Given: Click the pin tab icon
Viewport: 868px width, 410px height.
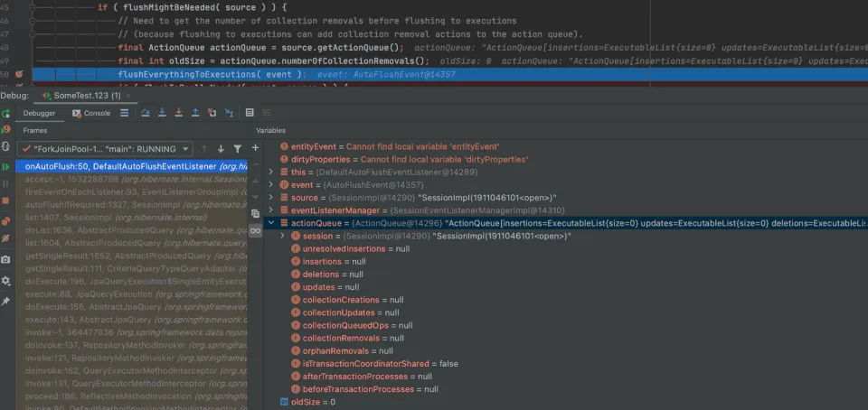Looking at the screenshot, I should coord(5,301).
